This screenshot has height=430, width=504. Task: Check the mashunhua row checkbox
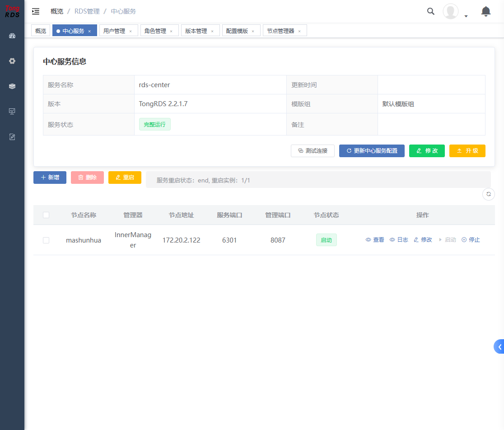pyautogui.click(x=46, y=240)
